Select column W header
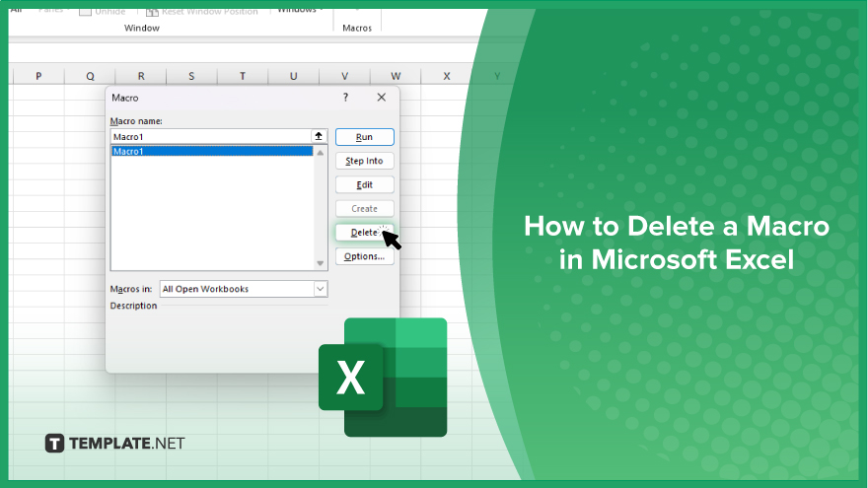The height and width of the screenshot is (488, 868). [396, 76]
